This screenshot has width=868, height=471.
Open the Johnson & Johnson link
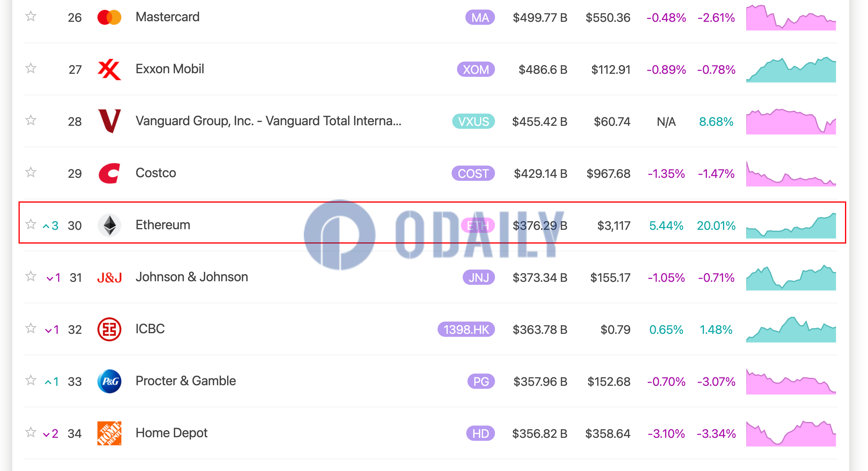[192, 277]
